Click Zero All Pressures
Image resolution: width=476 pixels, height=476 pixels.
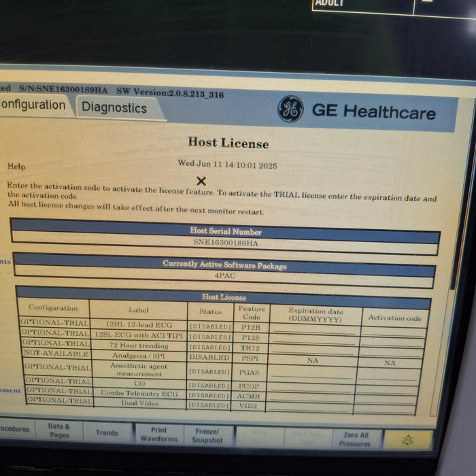click(x=355, y=439)
